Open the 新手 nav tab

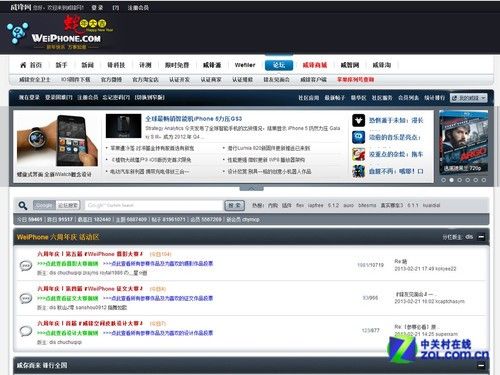pos(61,65)
